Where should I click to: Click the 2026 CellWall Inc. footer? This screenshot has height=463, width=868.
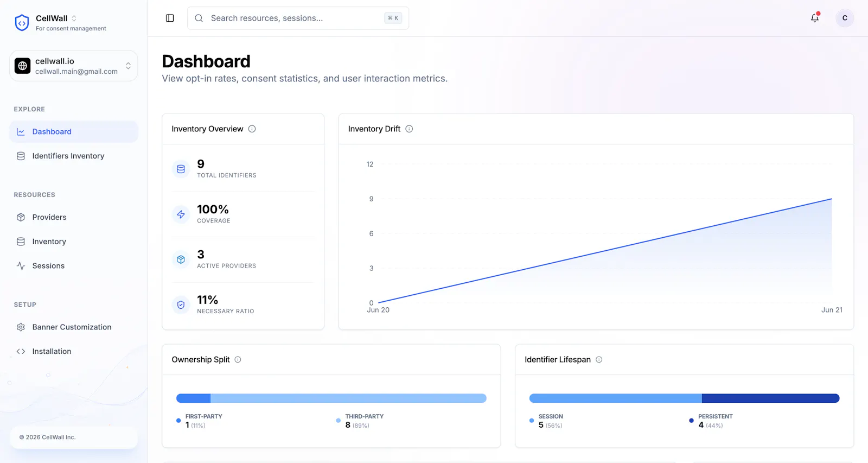coord(48,437)
